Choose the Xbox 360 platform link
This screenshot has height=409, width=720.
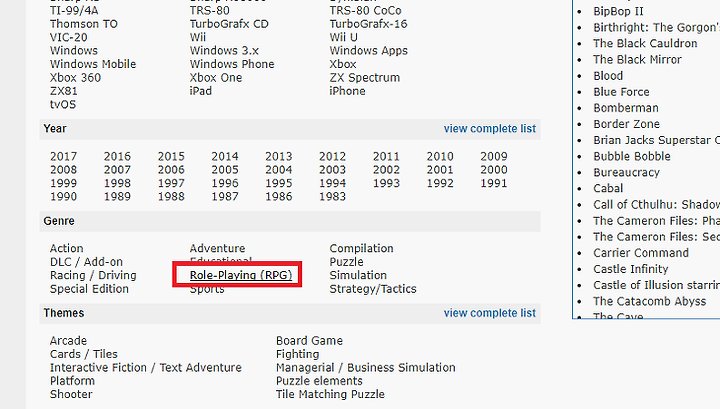click(x=75, y=78)
